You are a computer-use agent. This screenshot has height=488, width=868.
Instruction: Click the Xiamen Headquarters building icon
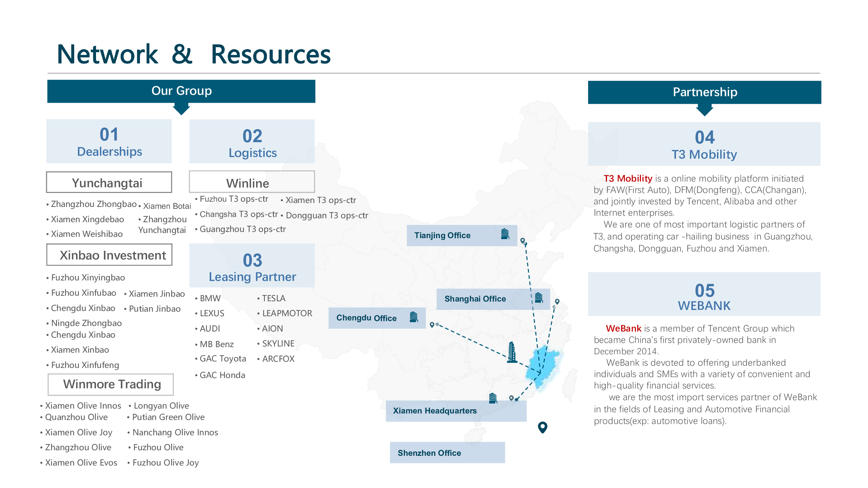pyautogui.click(x=493, y=398)
